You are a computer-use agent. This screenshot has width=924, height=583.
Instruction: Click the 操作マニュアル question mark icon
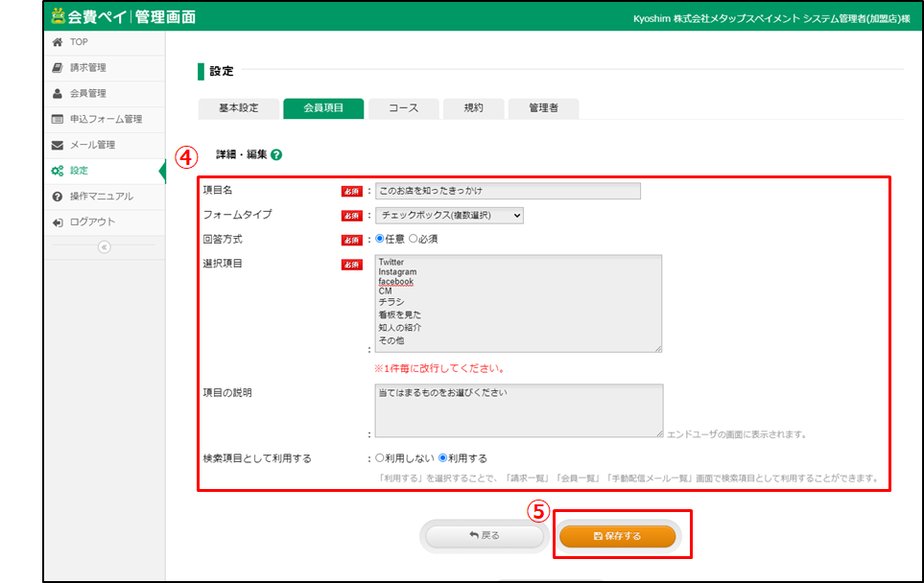pyautogui.click(x=58, y=197)
